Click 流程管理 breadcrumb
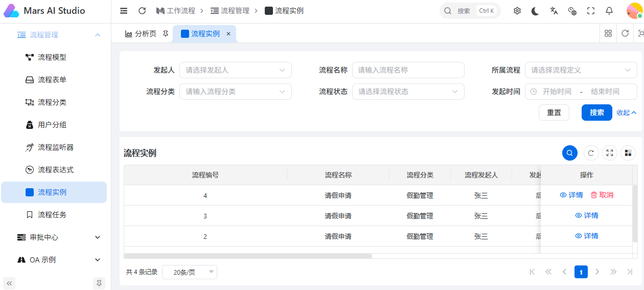 point(230,11)
